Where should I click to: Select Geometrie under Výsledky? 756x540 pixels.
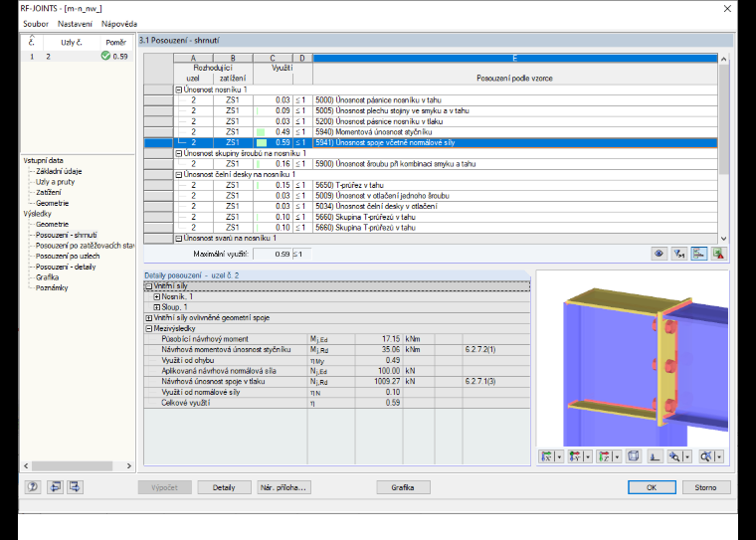[52, 224]
